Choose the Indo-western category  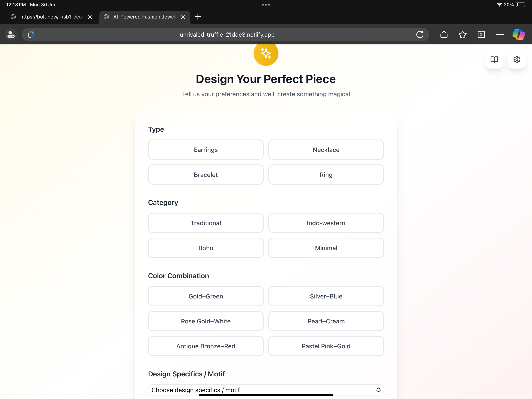[326, 223]
